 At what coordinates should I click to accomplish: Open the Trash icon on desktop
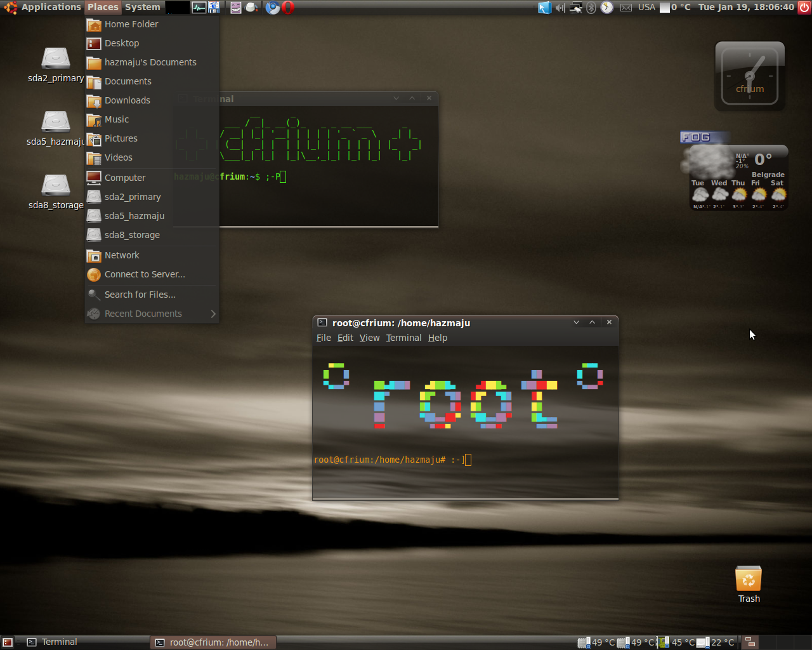(x=749, y=585)
